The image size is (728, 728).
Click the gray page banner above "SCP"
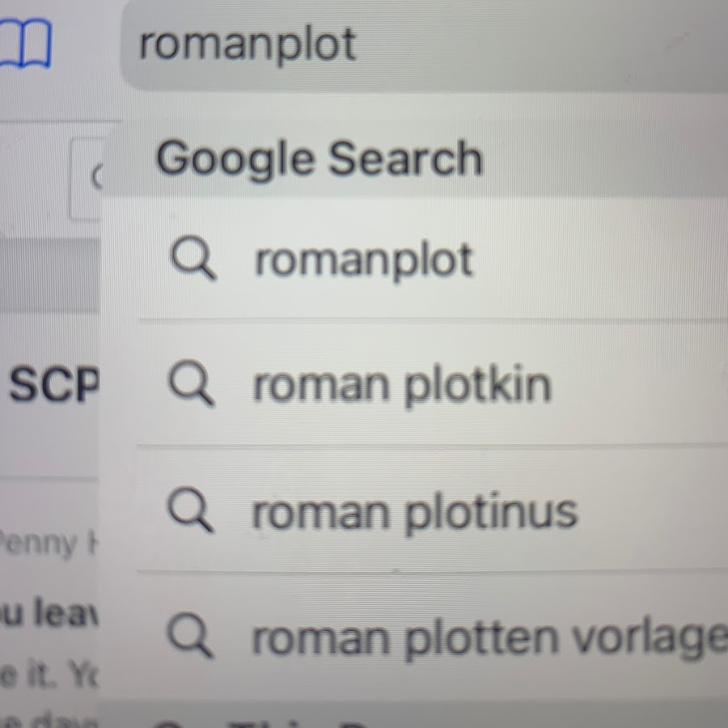tap(49, 275)
